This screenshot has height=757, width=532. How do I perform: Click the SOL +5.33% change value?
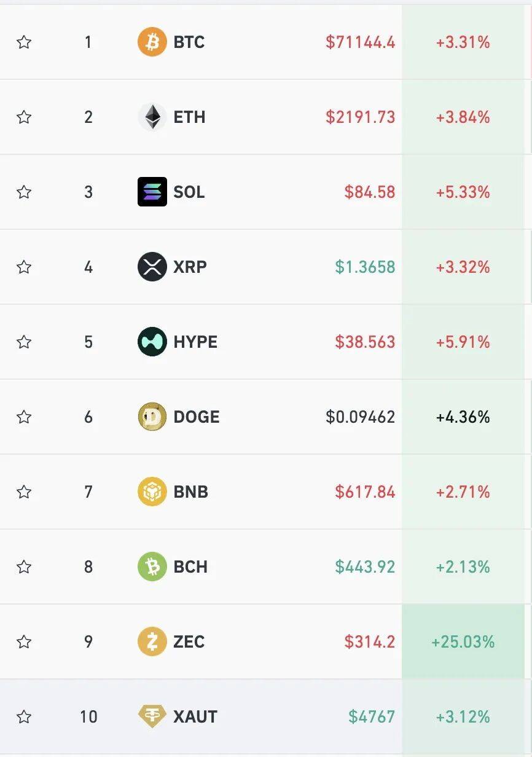463,192
